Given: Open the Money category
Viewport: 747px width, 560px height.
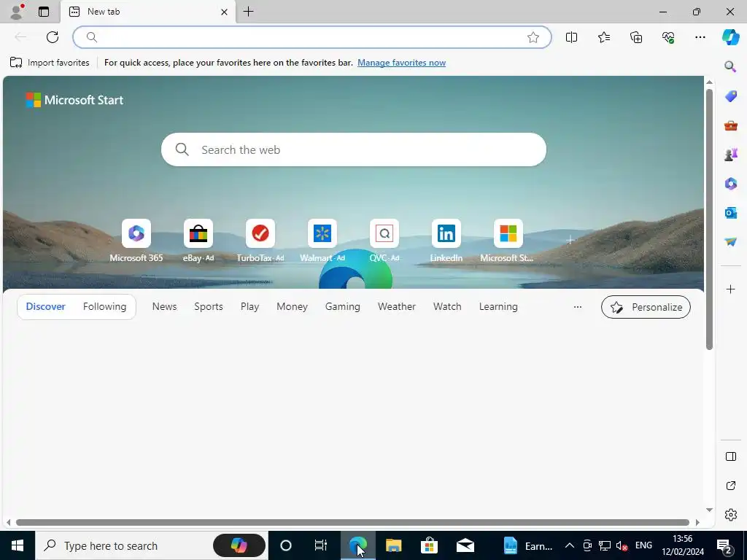Looking at the screenshot, I should (292, 307).
